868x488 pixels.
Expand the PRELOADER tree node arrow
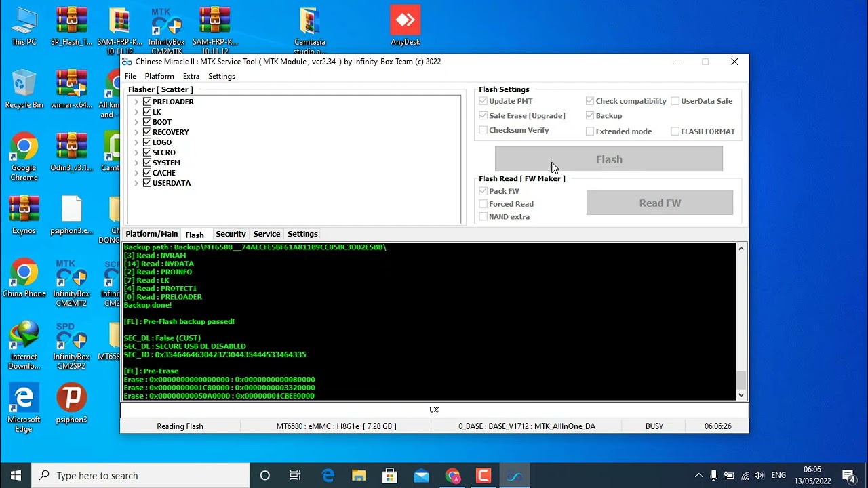(x=136, y=102)
